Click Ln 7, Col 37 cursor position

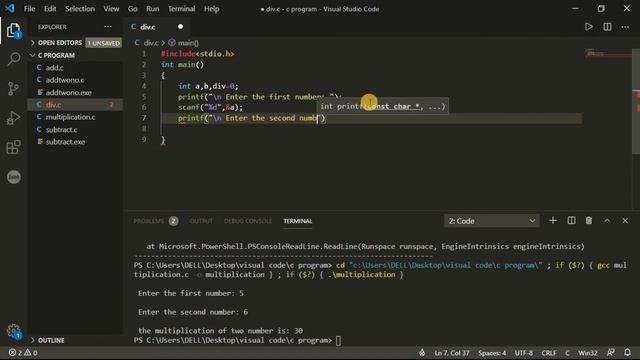[452, 353]
